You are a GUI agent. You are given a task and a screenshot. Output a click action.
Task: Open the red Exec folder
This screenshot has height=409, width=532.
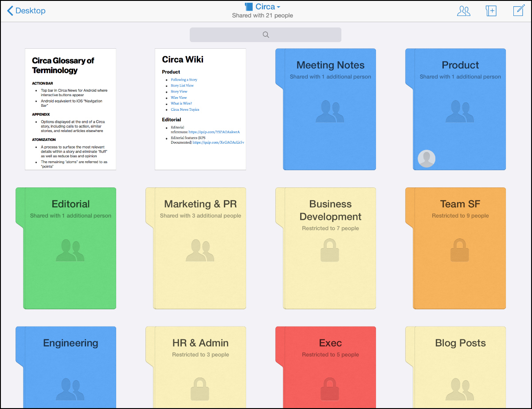coord(329,368)
